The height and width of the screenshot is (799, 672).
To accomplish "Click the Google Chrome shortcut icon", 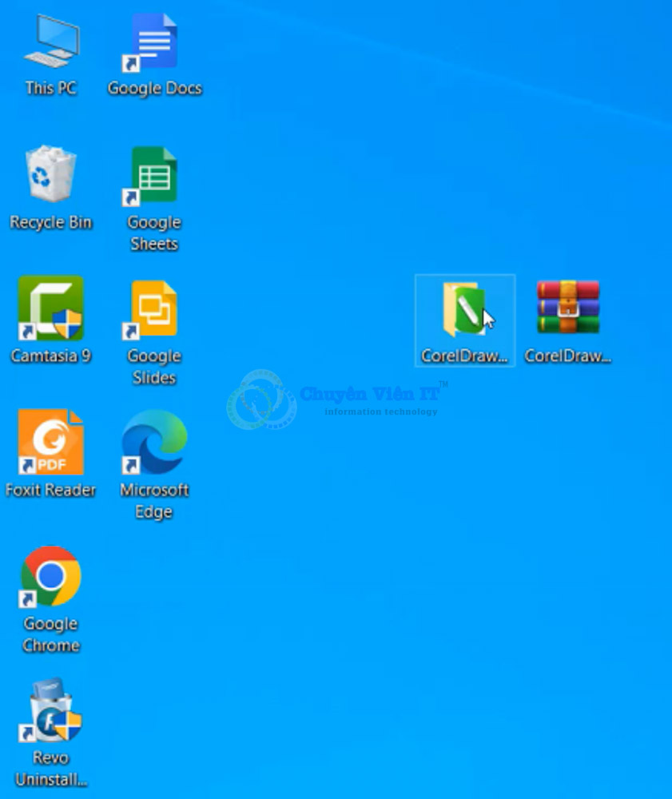I will [x=51, y=576].
